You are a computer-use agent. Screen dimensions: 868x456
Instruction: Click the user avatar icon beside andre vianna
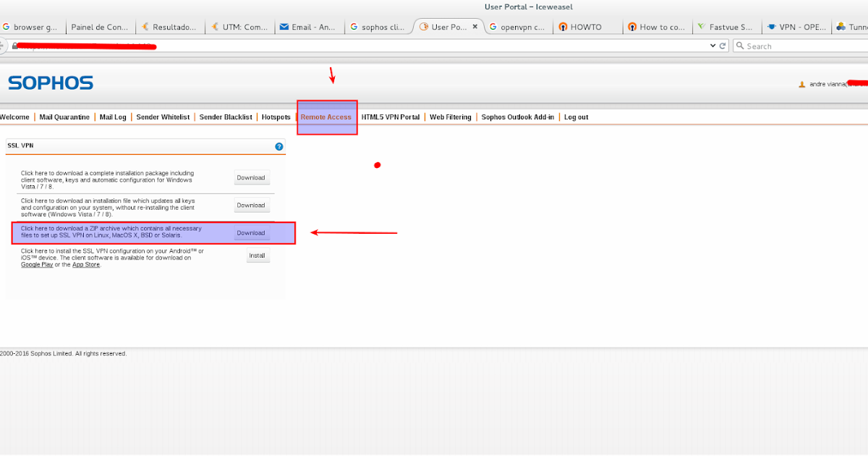click(x=801, y=84)
